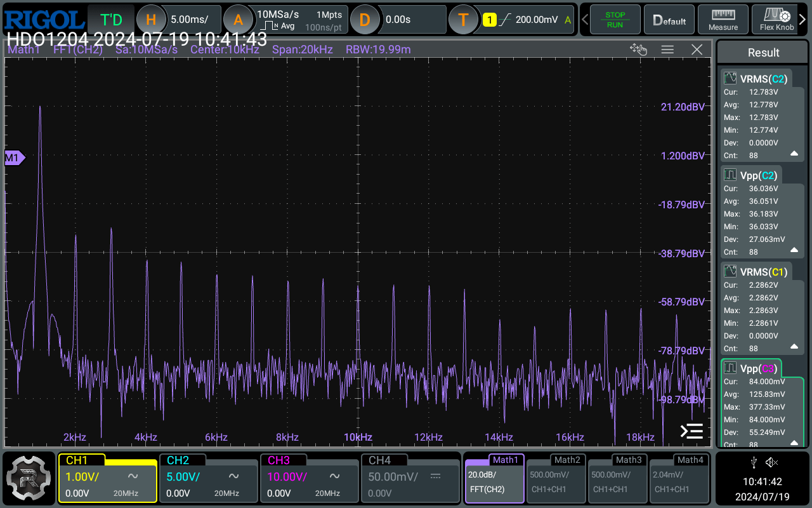Click the USB status icon
The image size is (812, 508).
coord(753,462)
